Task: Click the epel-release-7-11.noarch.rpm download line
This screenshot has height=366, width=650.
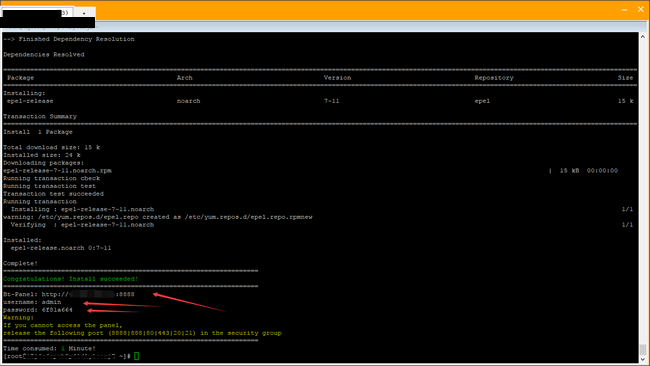Action: click(x=57, y=170)
